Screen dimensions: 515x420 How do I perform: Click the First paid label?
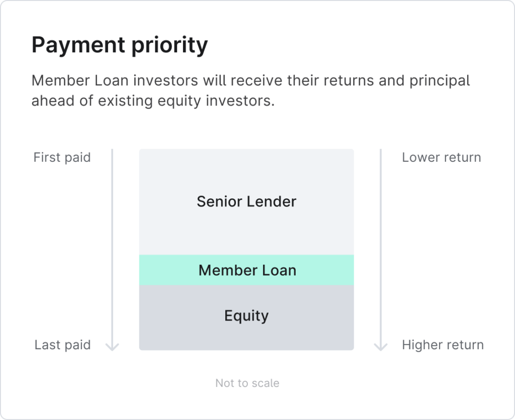click(x=62, y=158)
